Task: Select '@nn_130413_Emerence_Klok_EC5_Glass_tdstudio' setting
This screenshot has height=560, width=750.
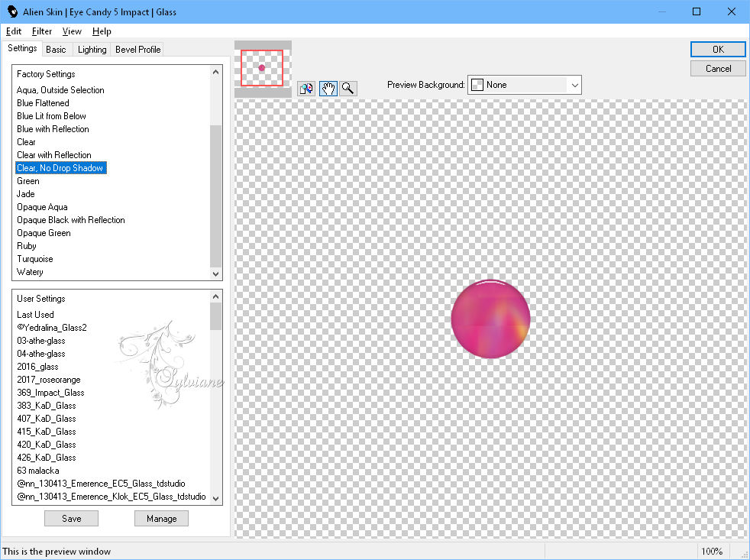Action: tap(112, 497)
